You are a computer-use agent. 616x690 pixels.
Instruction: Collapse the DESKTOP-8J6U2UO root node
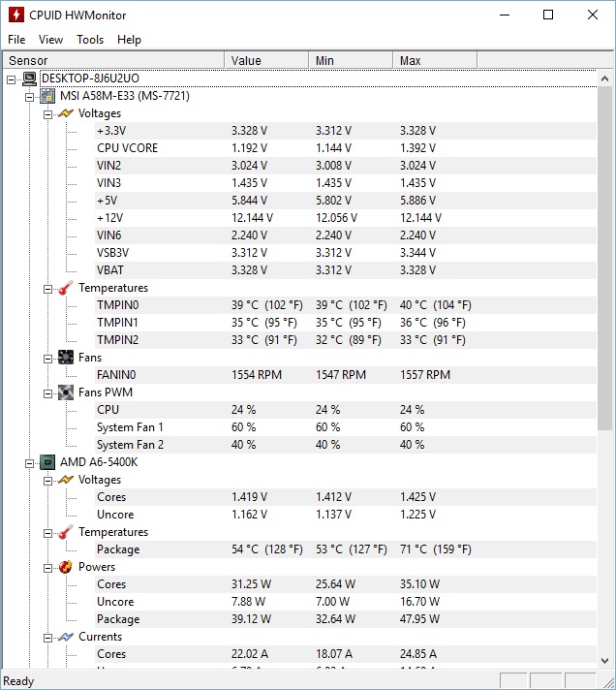tap(11, 78)
